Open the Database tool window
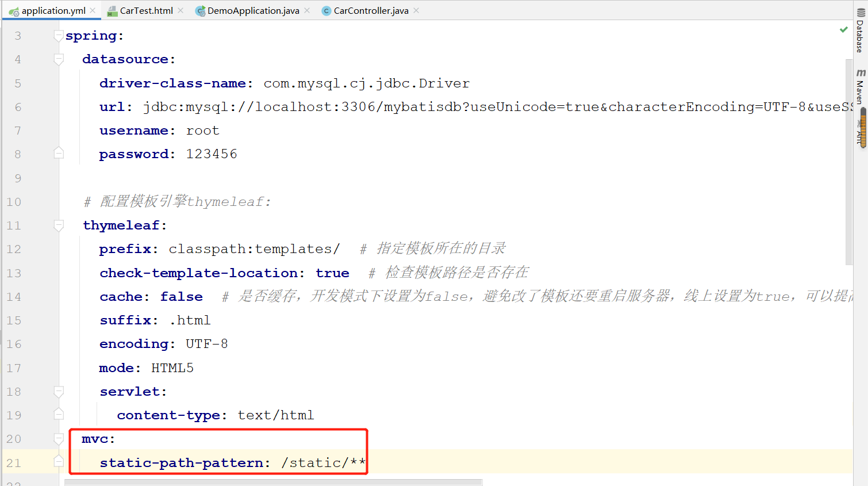The height and width of the screenshot is (486, 868). point(860,30)
